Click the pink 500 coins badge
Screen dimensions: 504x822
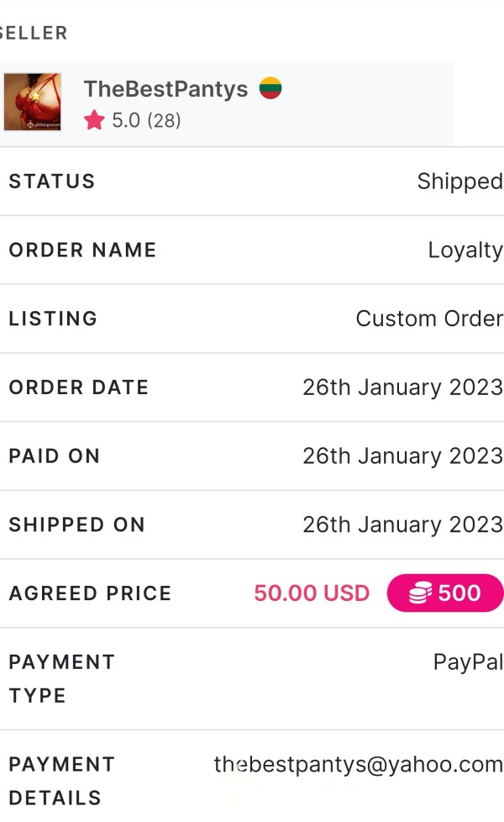click(445, 593)
